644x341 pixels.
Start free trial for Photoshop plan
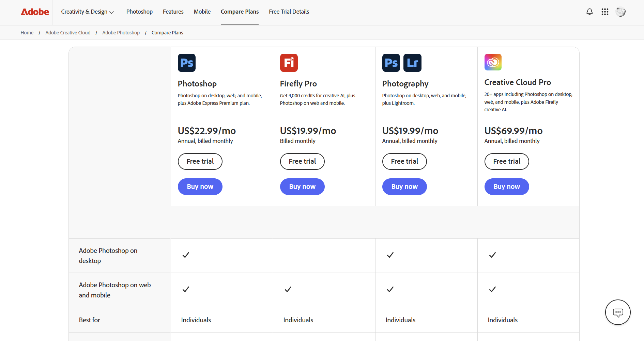[x=200, y=161]
